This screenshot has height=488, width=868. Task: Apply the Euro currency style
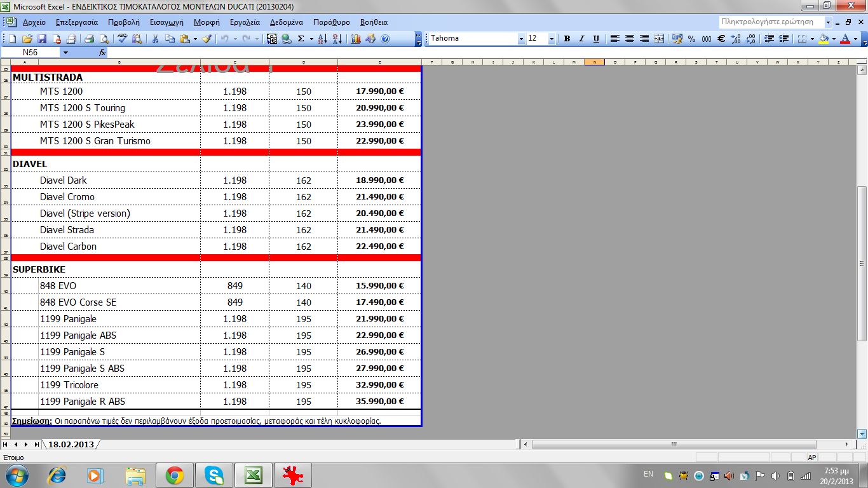pyautogui.click(x=721, y=39)
